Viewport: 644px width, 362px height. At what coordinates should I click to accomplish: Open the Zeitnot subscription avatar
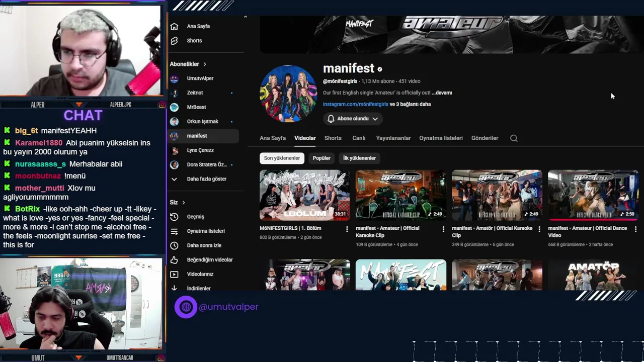coord(174,93)
